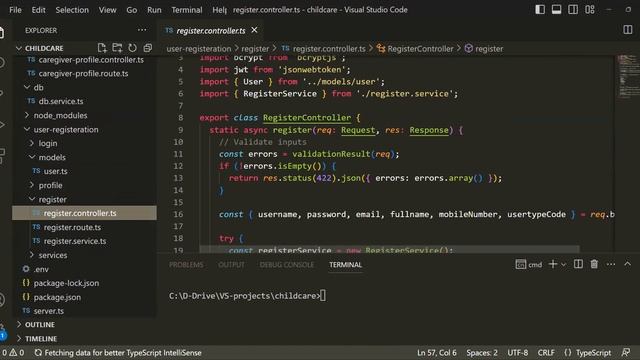Split the terminal pane
Viewport: 640px width, 360px height.
click(x=578, y=264)
